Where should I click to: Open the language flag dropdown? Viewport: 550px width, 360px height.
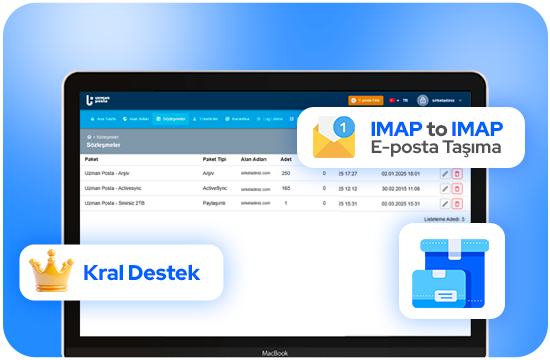click(x=394, y=100)
